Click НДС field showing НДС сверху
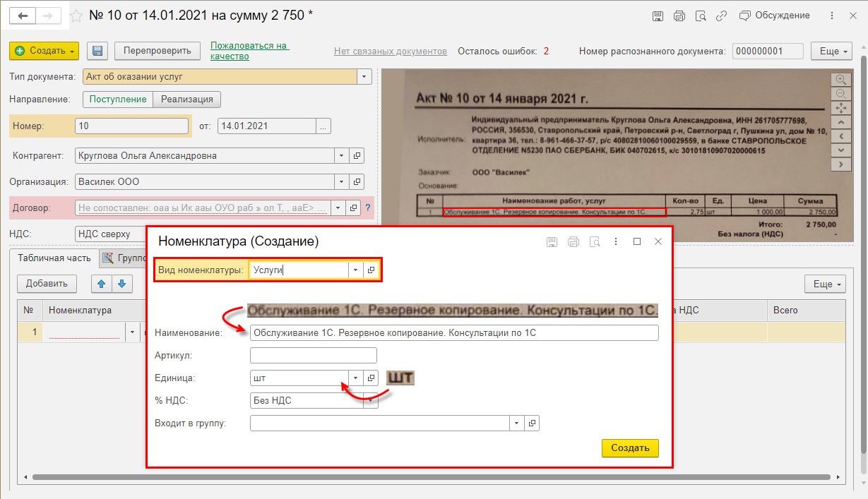This screenshot has width=868, height=499. [109, 234]
